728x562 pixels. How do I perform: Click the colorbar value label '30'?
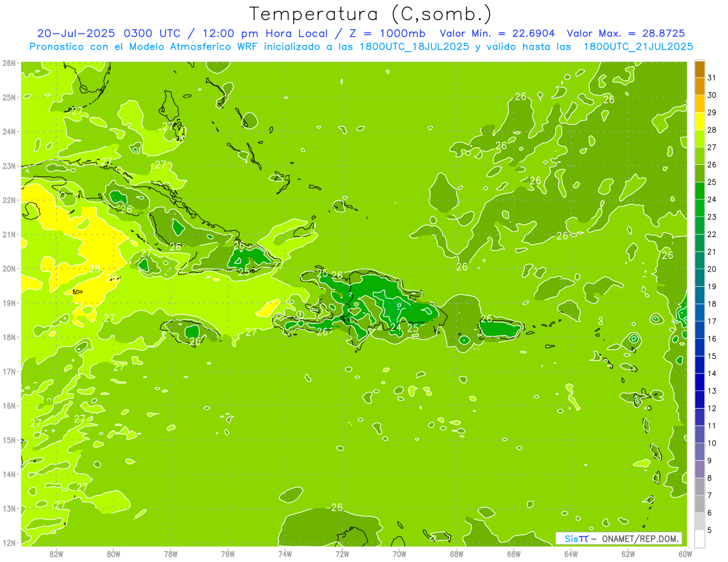[712, 95]
